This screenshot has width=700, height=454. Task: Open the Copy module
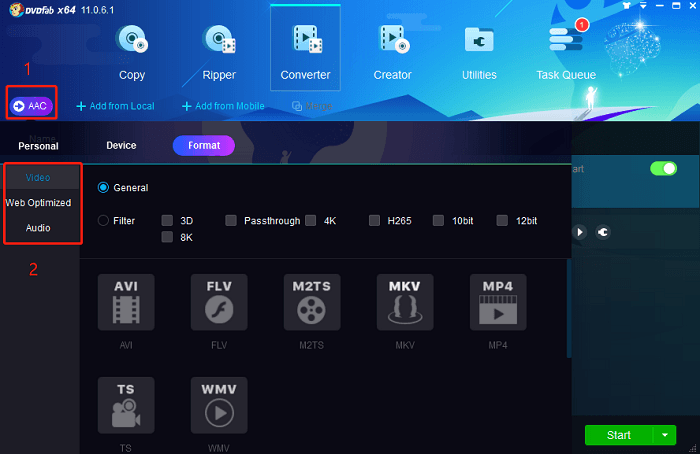(x=132, y=53)
